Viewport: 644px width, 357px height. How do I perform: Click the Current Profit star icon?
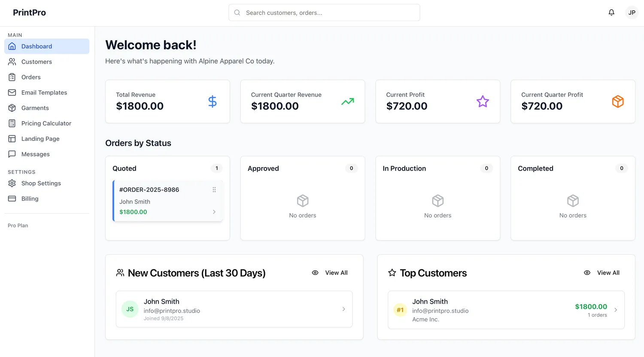[x=483, y=101]
